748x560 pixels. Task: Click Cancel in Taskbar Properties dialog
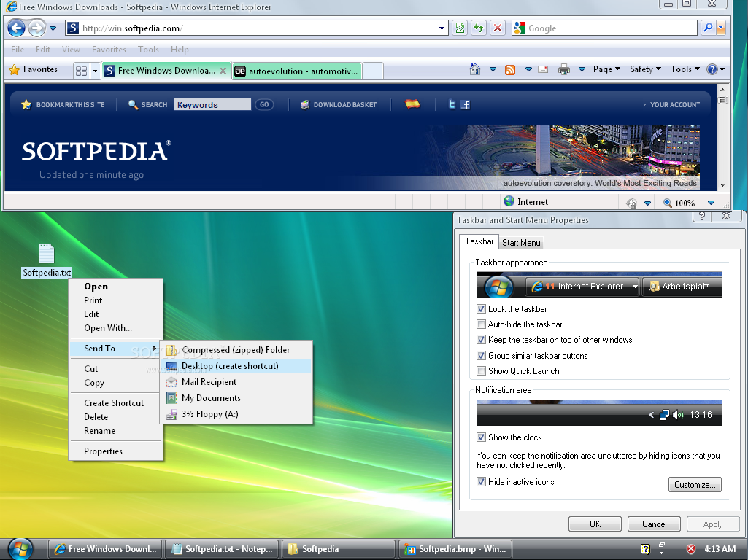click(654, 524)
